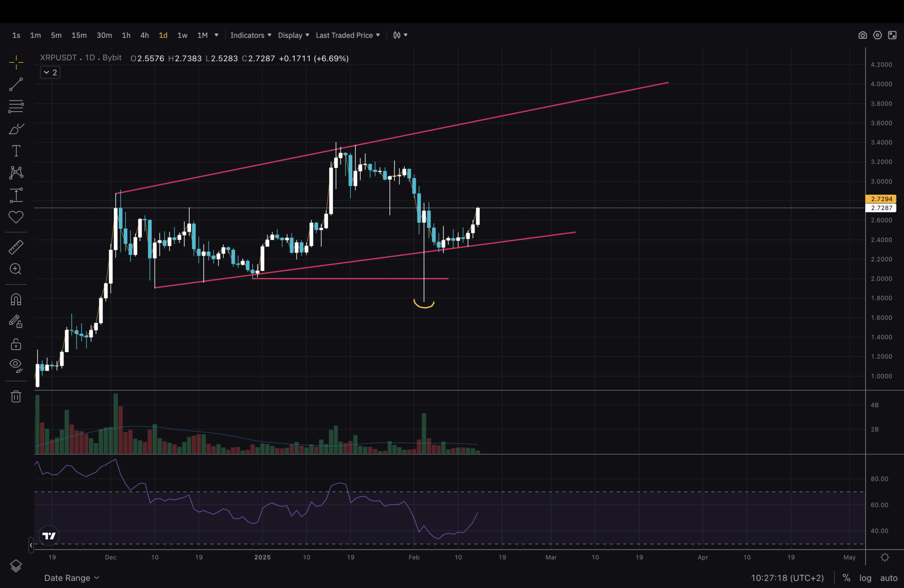Image resolution: width=904 pixels, height=588 pixels.
Task: Select the crosshair cursor tool
Action: [16, 62]
